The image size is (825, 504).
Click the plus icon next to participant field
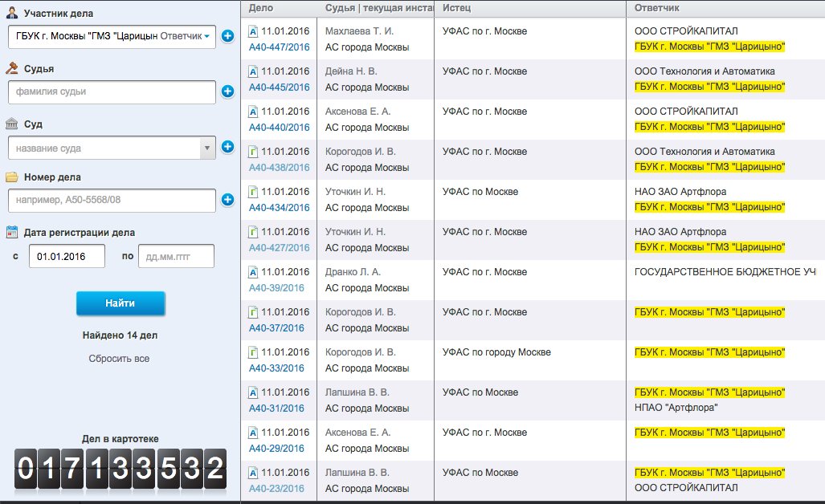[228, 36]
